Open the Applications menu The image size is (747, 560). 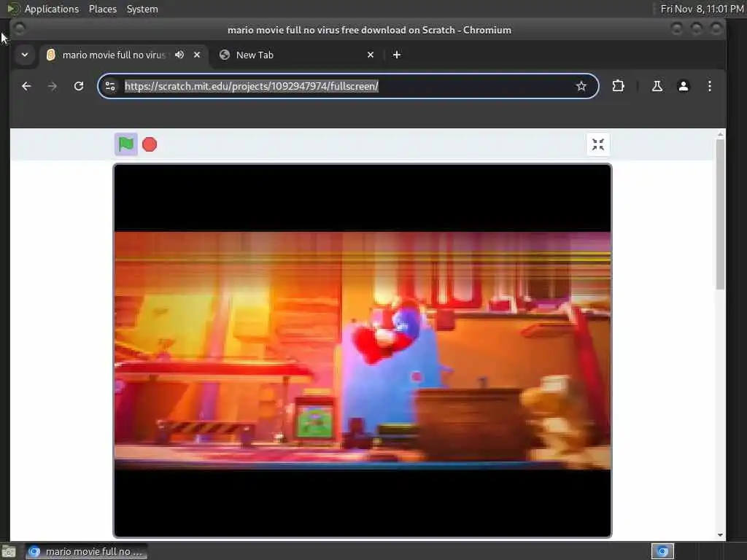coord(52,9)
